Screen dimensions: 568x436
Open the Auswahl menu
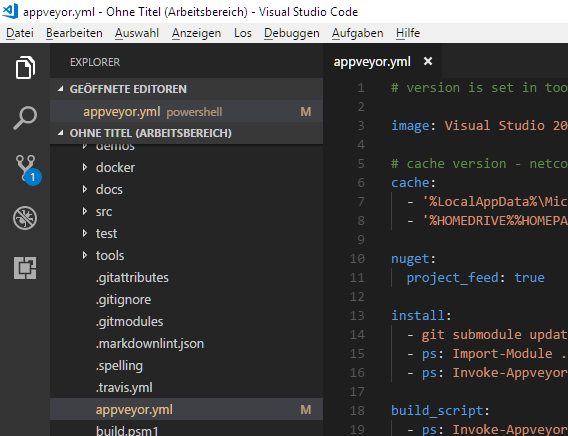[137, 33]
